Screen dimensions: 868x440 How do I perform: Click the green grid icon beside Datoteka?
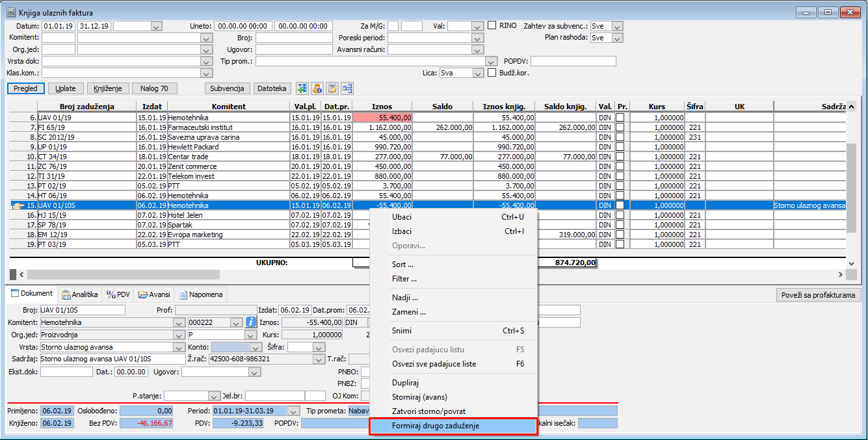(302, 88)
